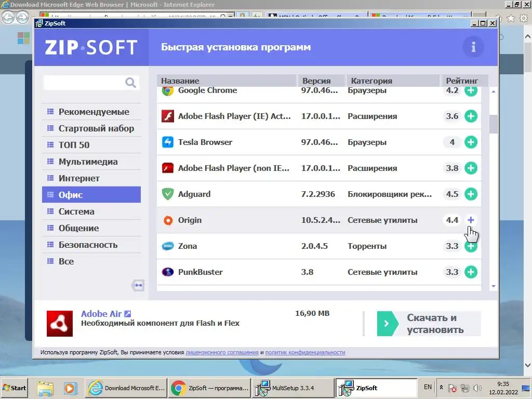Click the PunkBuster app icon

[x=168, y=272]
